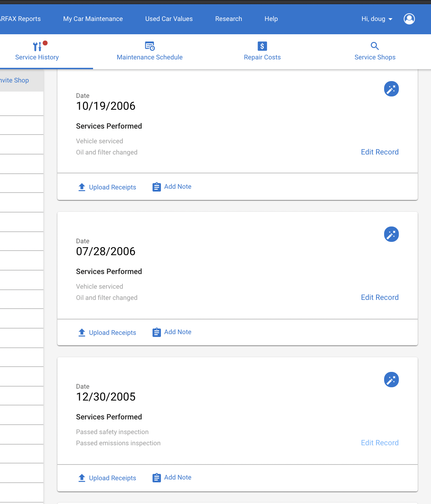Click the magic wand icon for 10/19/2006 record
The width and height of the screenshot is (431, 504).
(391, 89)
